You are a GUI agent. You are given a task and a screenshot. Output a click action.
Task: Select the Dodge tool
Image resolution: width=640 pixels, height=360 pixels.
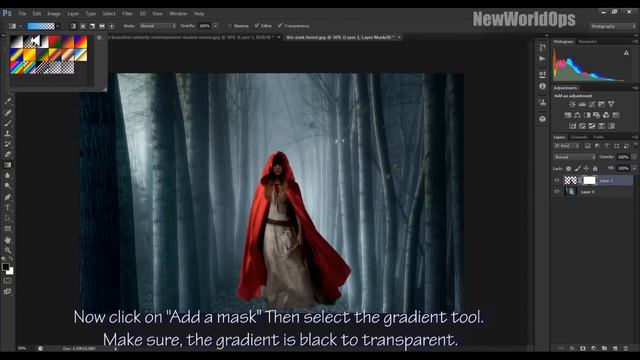pos(7,186)
